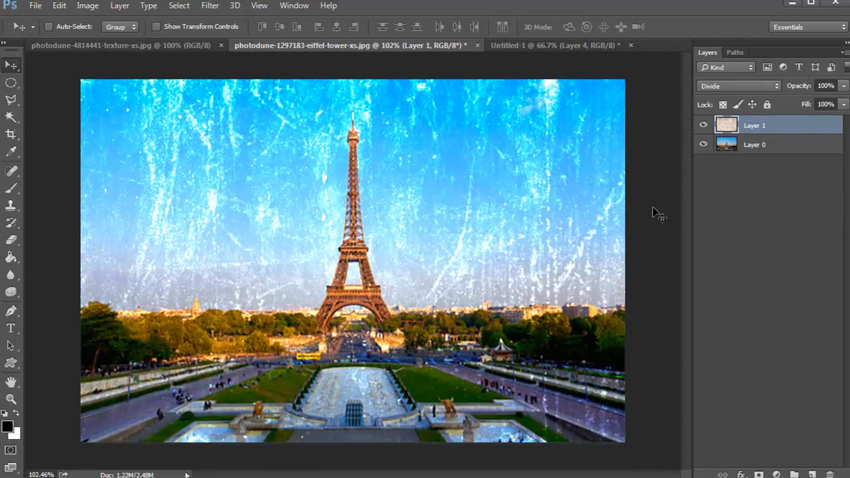This screenshot has height=478, width=850.
Task: Click the foreground color swatch
Action: pyautogui.click(x=7, y=427)
